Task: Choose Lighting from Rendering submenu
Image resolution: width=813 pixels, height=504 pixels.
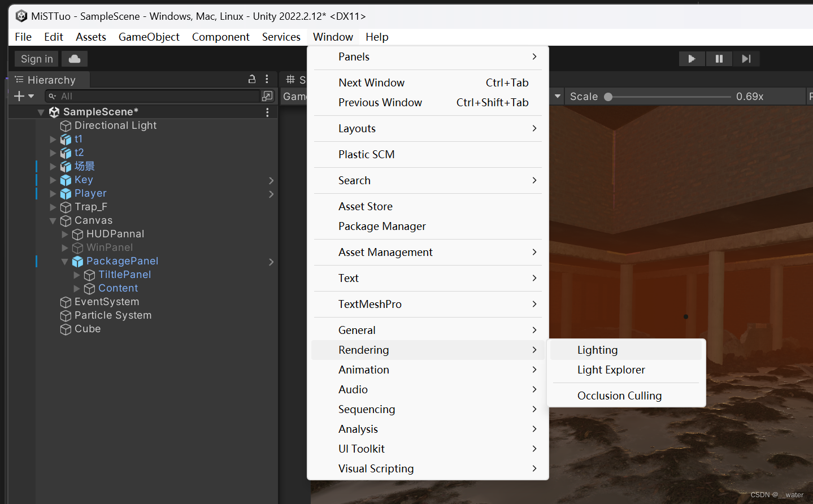Action: pos(626,350)
